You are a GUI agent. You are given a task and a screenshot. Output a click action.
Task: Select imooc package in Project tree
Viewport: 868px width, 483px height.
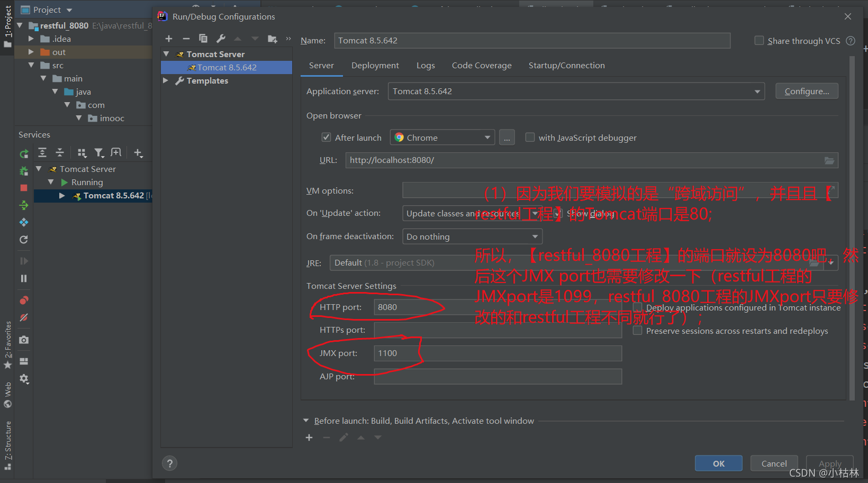[112, 118]
